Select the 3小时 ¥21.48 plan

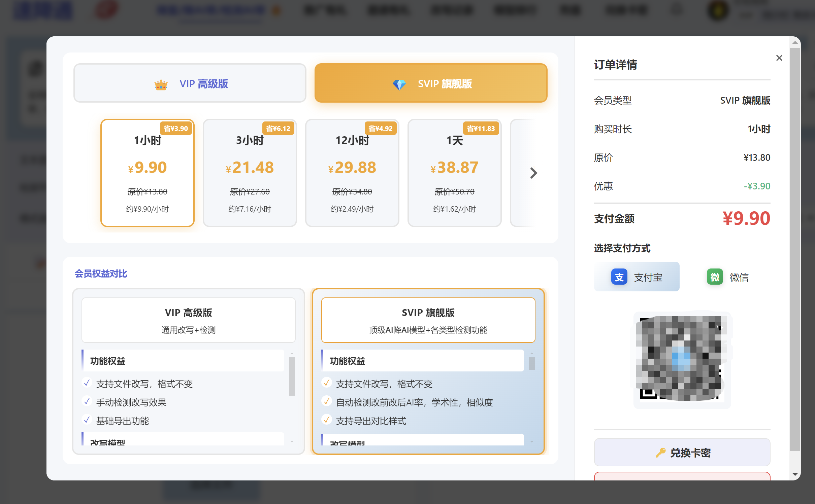click(250, 173)
